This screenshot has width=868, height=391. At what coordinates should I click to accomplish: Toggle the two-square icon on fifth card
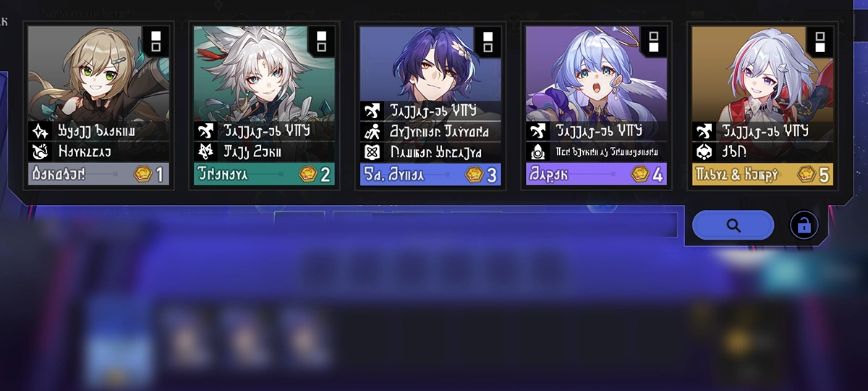(x=820, y=41)
